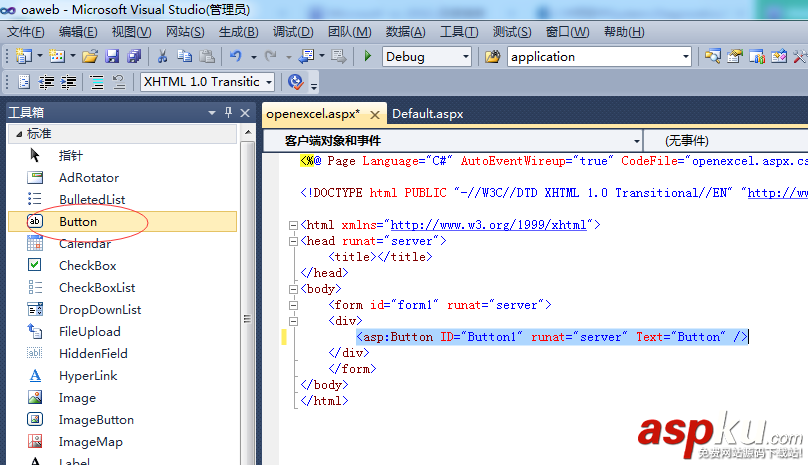Click the Format Document icon
Image resolution: width=808 pixels, height=465 pixels.
click(24, 82)
